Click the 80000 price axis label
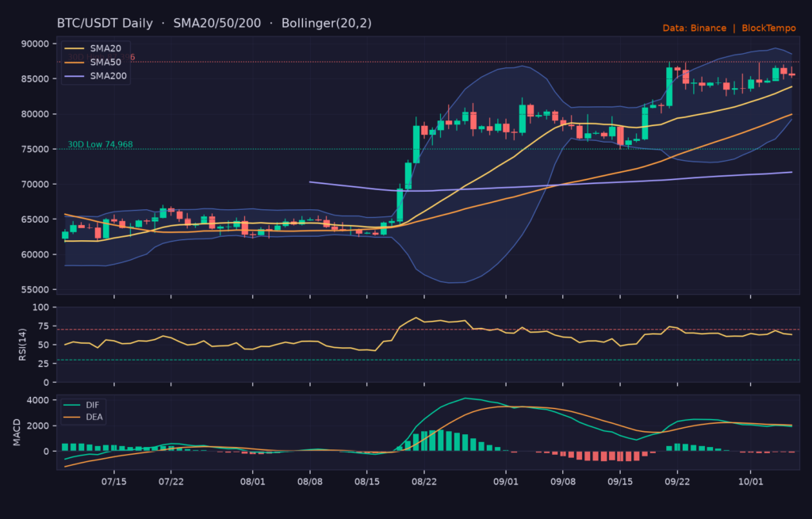Viewport: 812px width, 519px height. tap(35, 114)
